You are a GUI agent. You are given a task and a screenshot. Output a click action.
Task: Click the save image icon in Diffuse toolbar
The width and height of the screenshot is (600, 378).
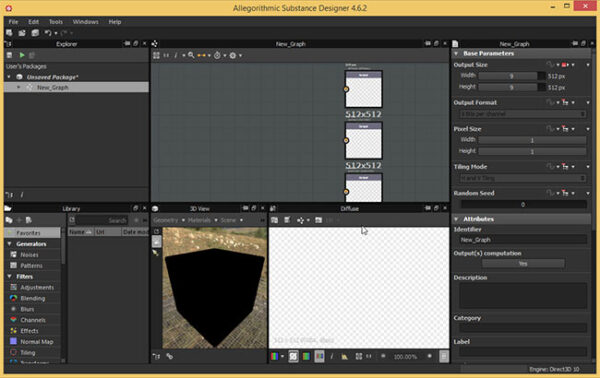point(274,220)
